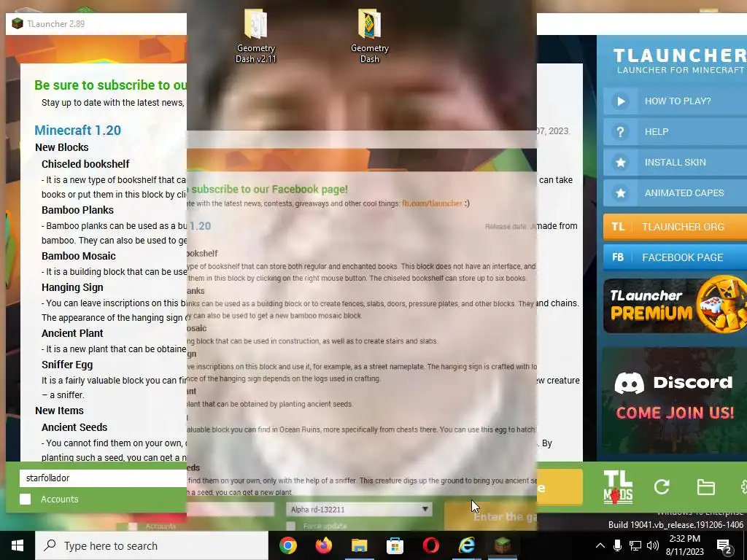Open the Alpha rd-132211 version dropdown

click(359, 509)
